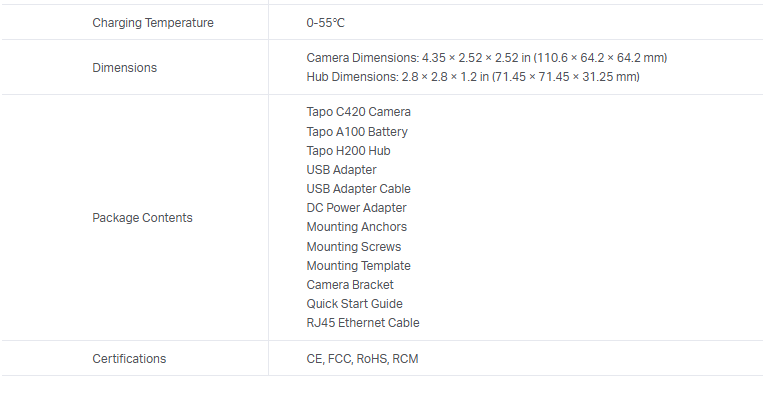Click the DC Power Adapter entry
The height and width of the screenshot is (401, 765).
click(x=356, y=208)
